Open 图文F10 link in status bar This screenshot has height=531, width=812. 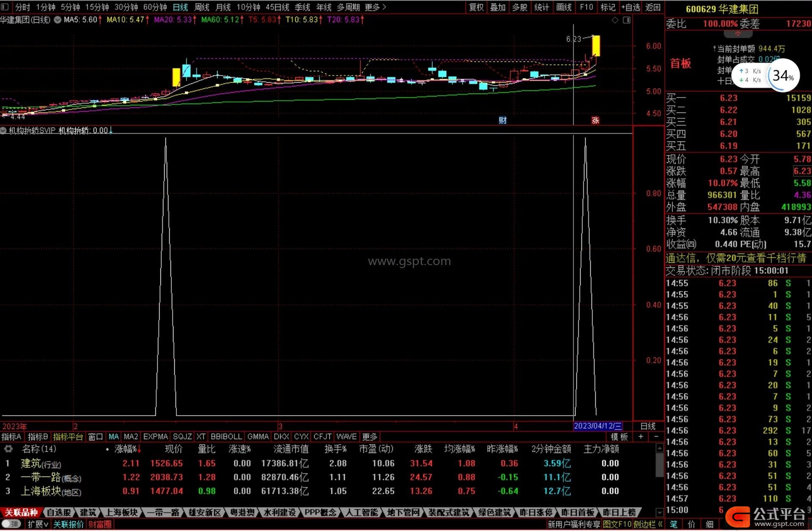click(x=617, y=524)
